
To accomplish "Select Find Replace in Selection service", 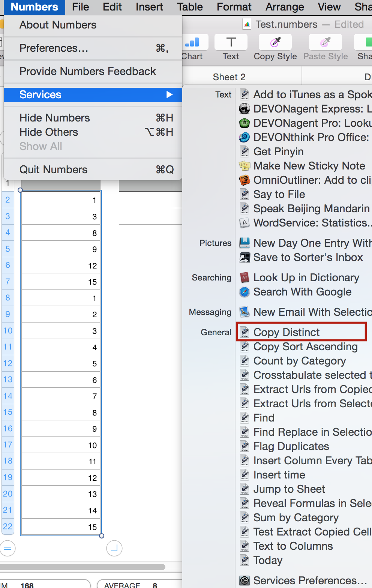I will pyautogui.click(x=313, y=432).
